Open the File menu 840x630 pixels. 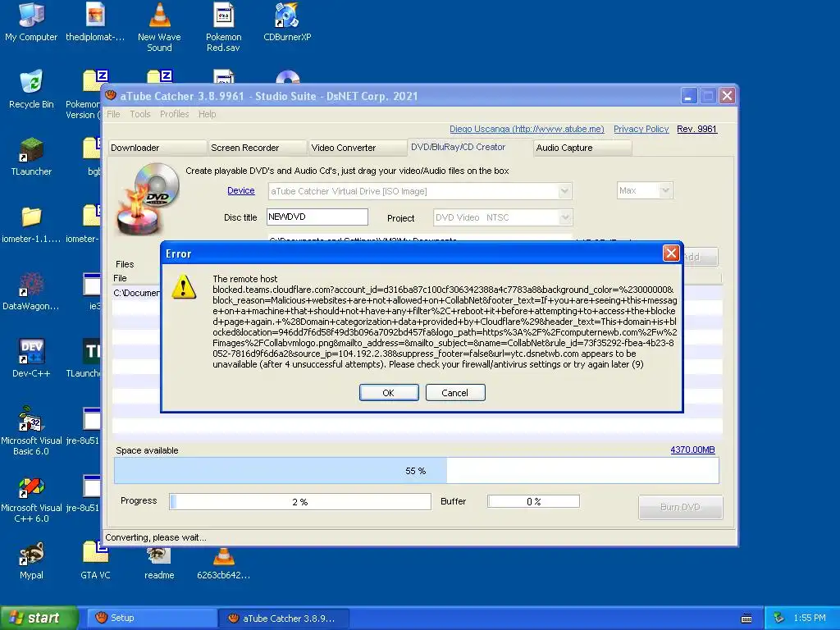point(113,114)
